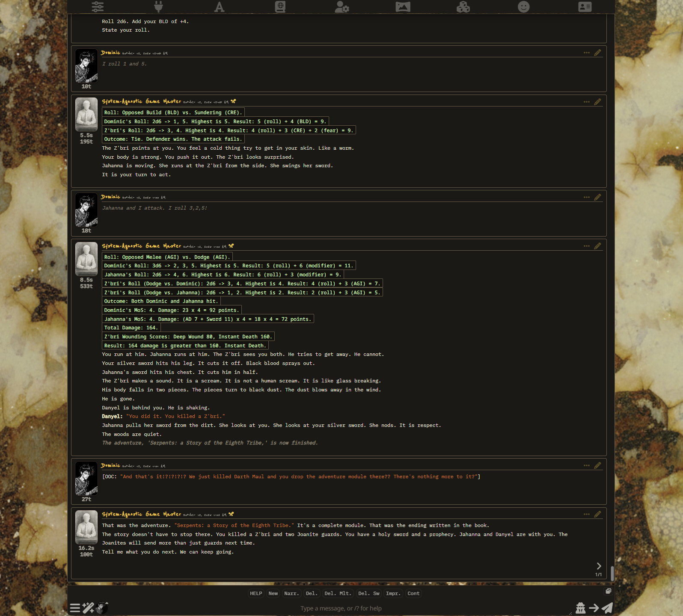
Task: Edit the 'I roll 1 and 5.' message
Action: tap(597, 53)
